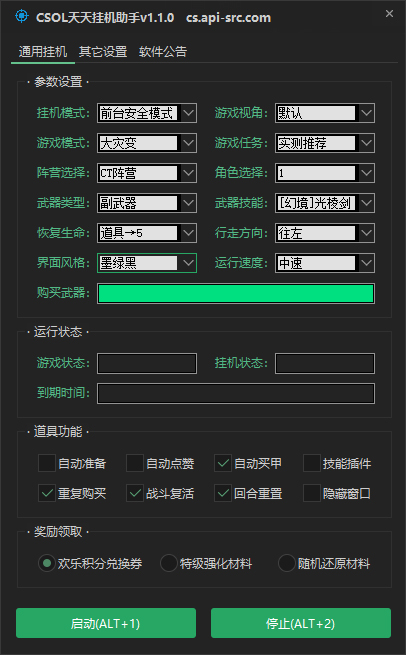Expand the 游戏模式 dropdown showing 大灾变
This screenshot has height=655, width=406.
coord(147,143)
